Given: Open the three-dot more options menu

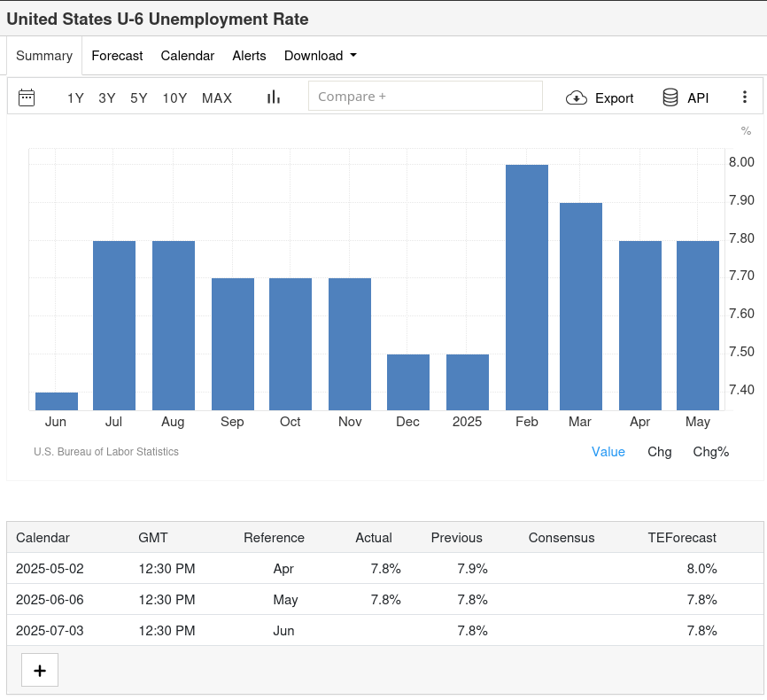Looking at the screenshot, I should click(745, 97).
